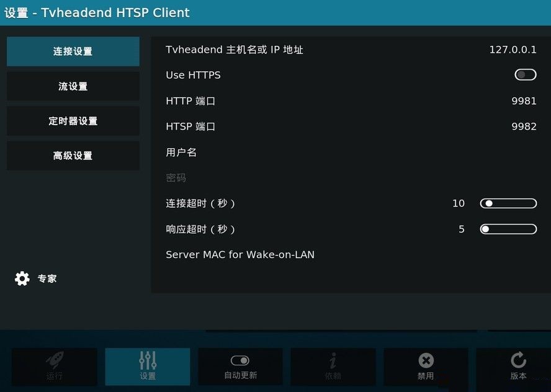The height and width of the screenshot is (392, 551).
Task: Click the 设置 - Tvheadend HTSP Client title
Action: 97,12
